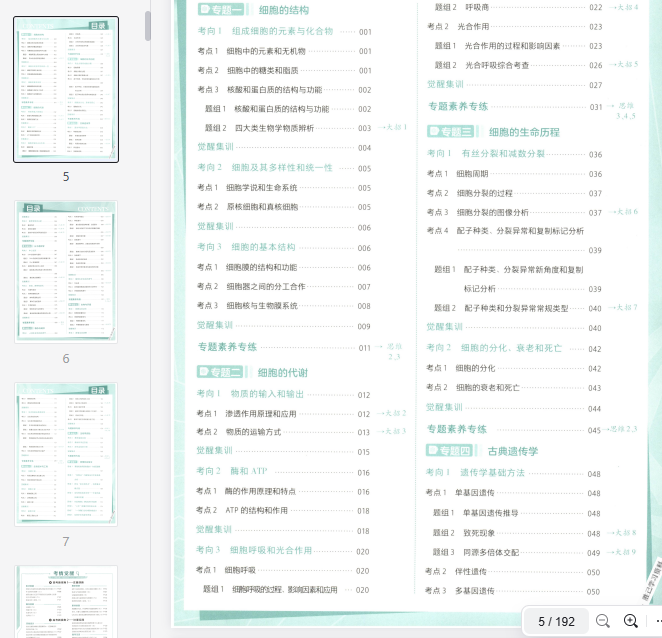Click the page number field showing 5 / 192

click(x=556, y=622)
